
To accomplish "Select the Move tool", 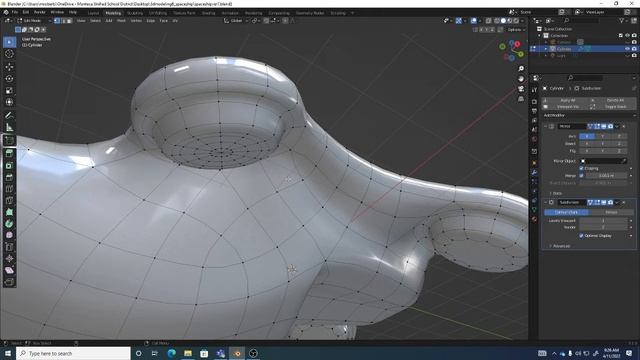I will click(9, 67).
